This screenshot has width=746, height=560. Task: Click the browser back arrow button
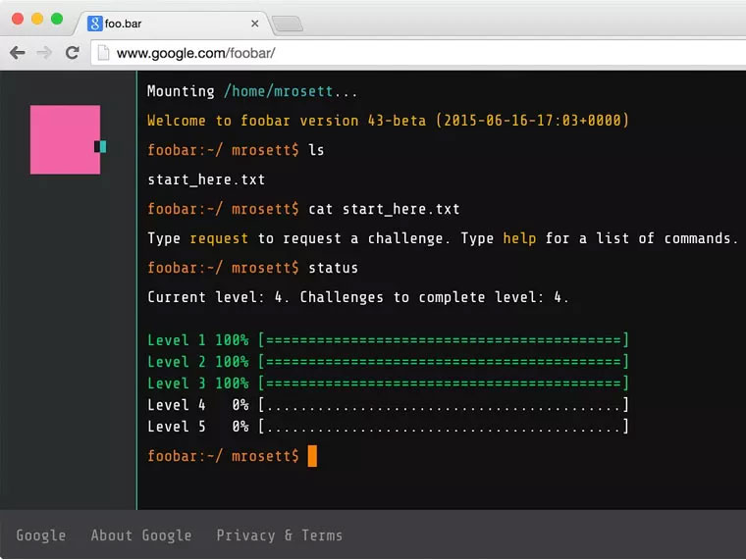click(x=17, y=53)
